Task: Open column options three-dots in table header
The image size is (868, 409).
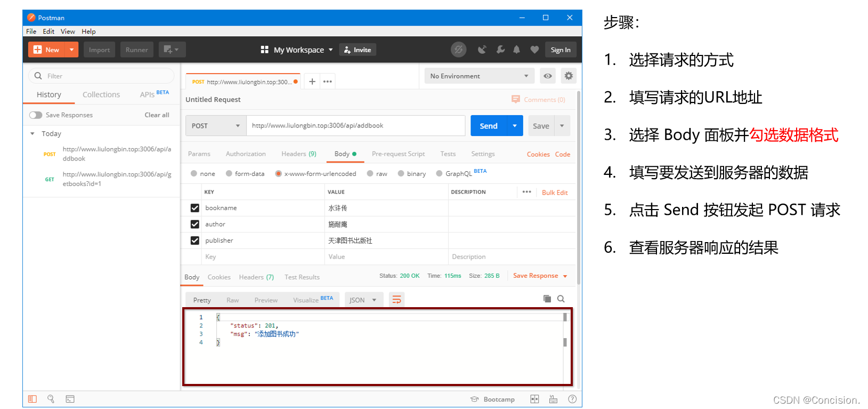Action: 526,192
